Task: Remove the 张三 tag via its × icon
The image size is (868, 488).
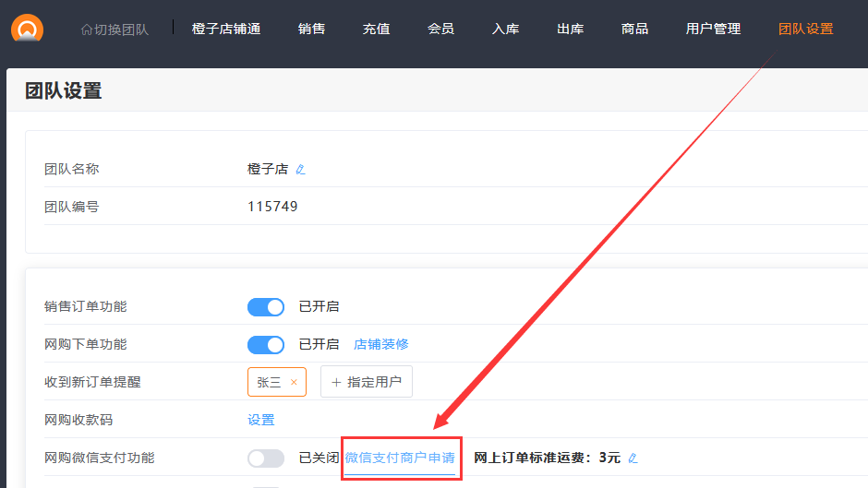Action: pos(294,382)
